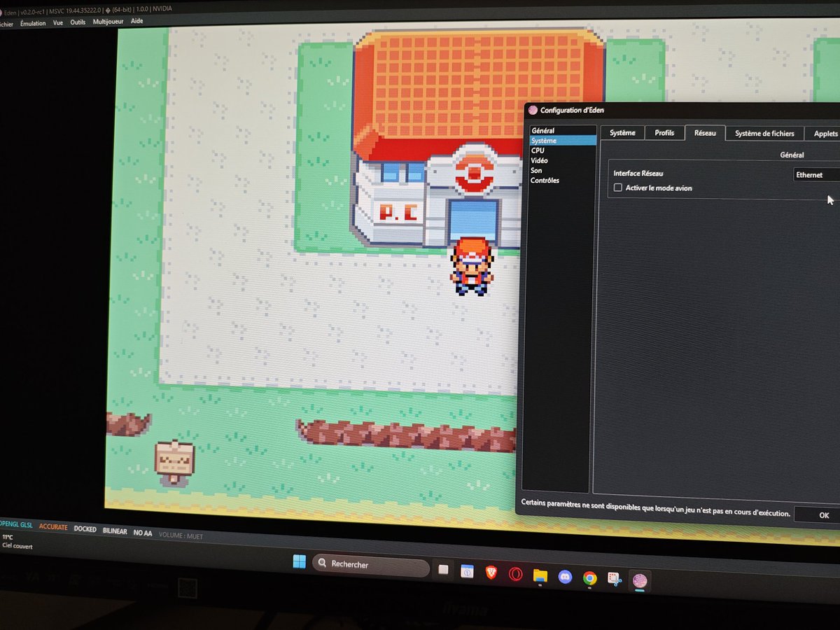
Task: Open the Windows Start menu
Action: [x=300, y=561]
